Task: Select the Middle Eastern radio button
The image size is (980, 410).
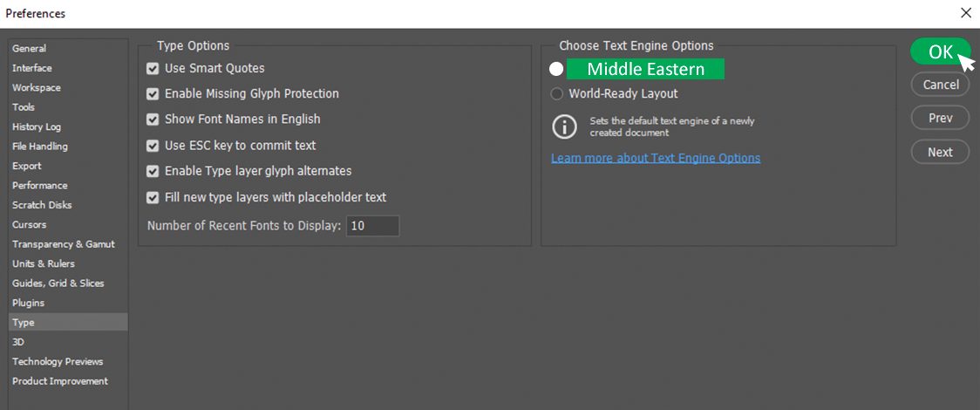Action: coord(556,69)
